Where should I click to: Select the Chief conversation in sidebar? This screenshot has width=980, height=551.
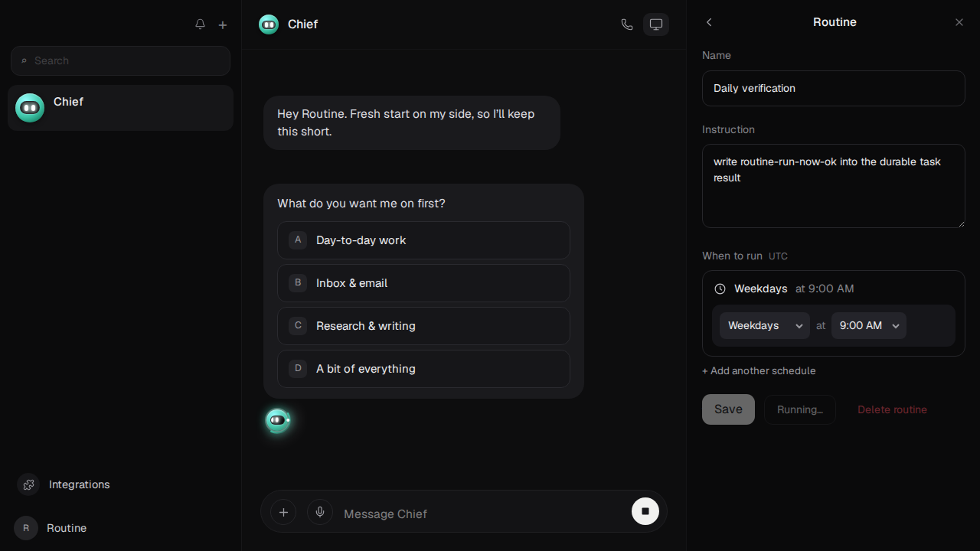[x=120, y=108]
